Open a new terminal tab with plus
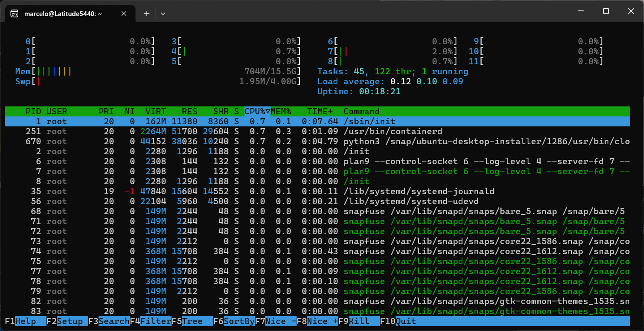Screen dimensions: 644x331 [x=147, y=13]
